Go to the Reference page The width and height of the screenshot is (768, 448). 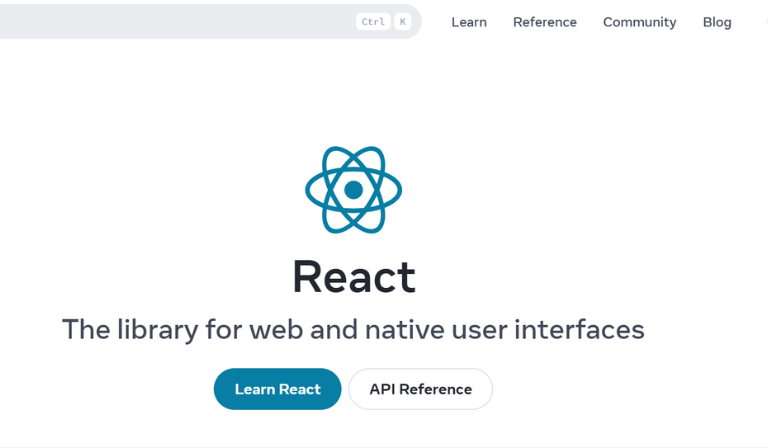point(545,22)
